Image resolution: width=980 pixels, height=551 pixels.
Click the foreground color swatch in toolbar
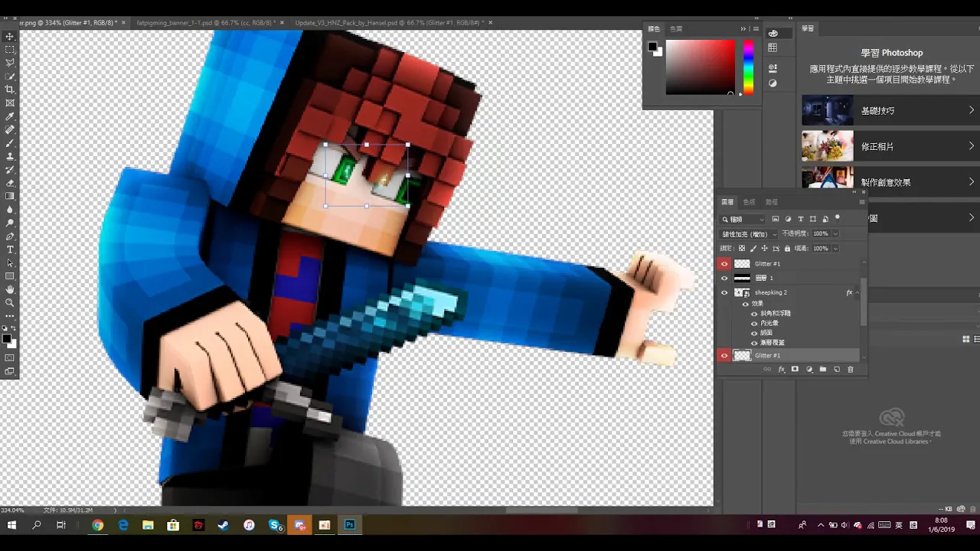pyautogui.click(x=8, y=337)
